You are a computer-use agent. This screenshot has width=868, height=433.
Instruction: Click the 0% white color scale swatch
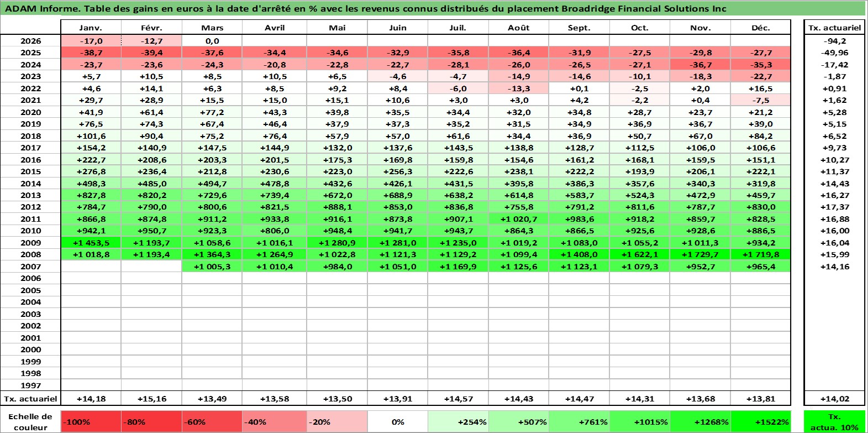[397, 422]
